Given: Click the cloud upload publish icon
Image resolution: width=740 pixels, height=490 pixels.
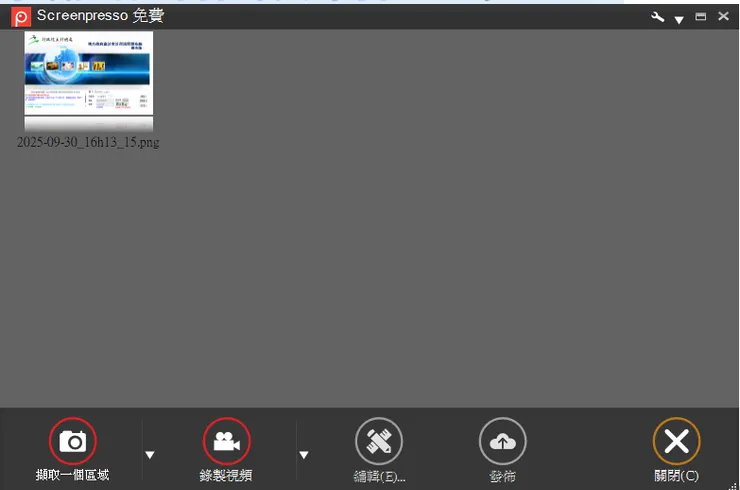Looking at the screenshot, I should point(503,441).
